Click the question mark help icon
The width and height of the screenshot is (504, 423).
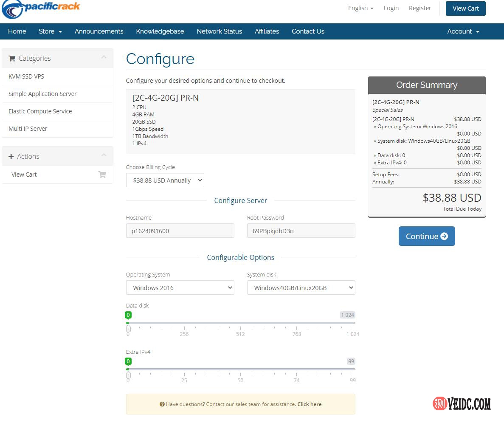click(x=162, y=404)
